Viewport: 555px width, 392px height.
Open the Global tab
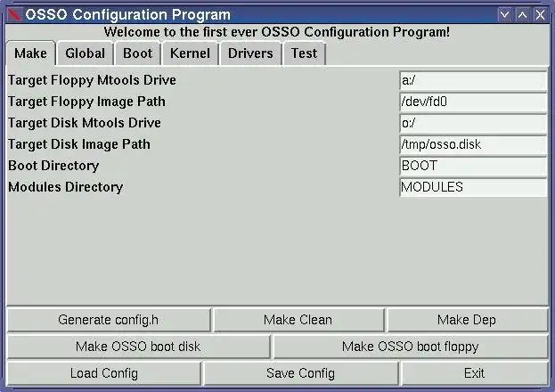[x=85, y=53]
